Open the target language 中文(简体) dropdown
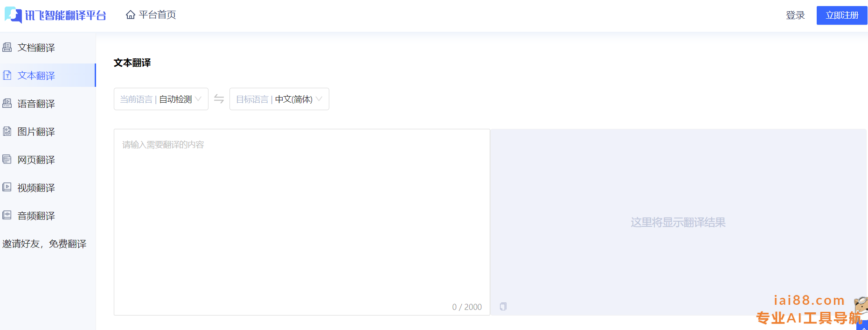This screenshot has height=330, width=868. (x=279, y=99)
